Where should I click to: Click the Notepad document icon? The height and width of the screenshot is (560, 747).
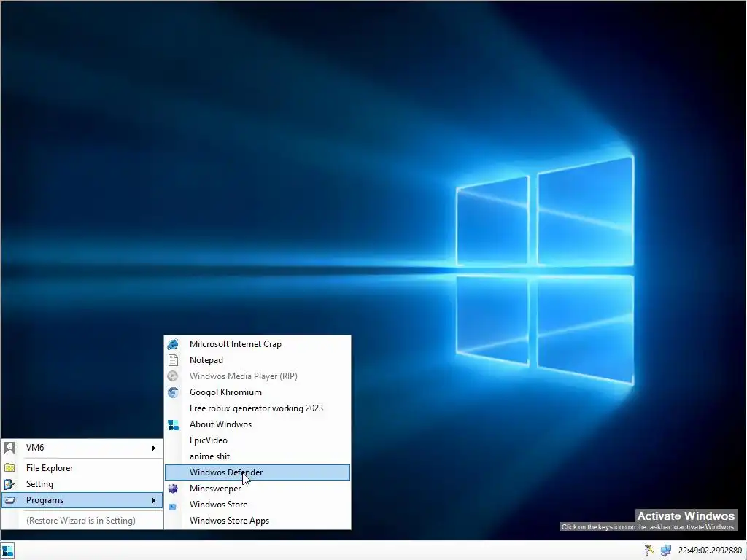(173, 360)
